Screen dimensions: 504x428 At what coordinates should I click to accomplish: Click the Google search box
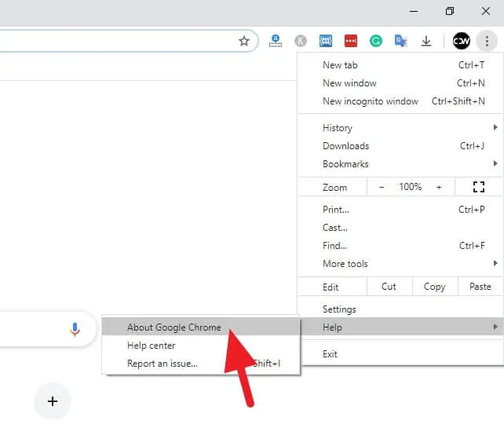tap(46, 329)
